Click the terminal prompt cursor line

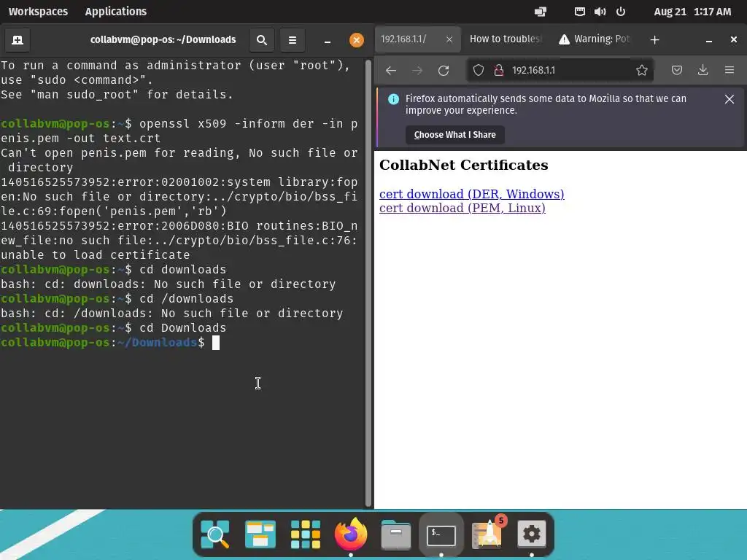click(110, 343)
